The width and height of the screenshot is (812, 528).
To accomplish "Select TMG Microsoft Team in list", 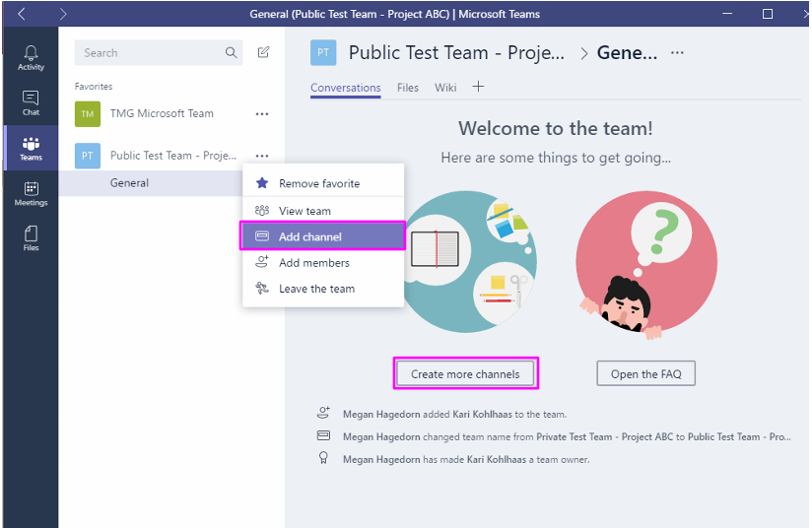I will tap(162, 113).
